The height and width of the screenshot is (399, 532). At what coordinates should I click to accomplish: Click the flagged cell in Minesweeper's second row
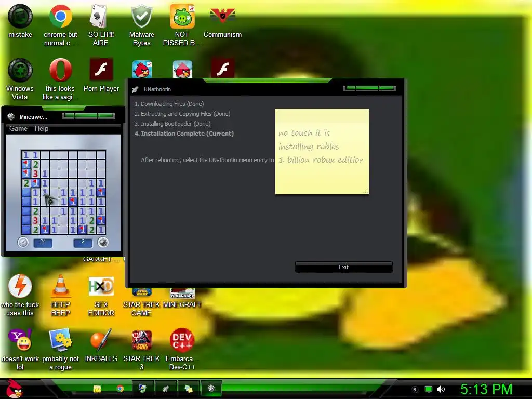click(26, 165)
